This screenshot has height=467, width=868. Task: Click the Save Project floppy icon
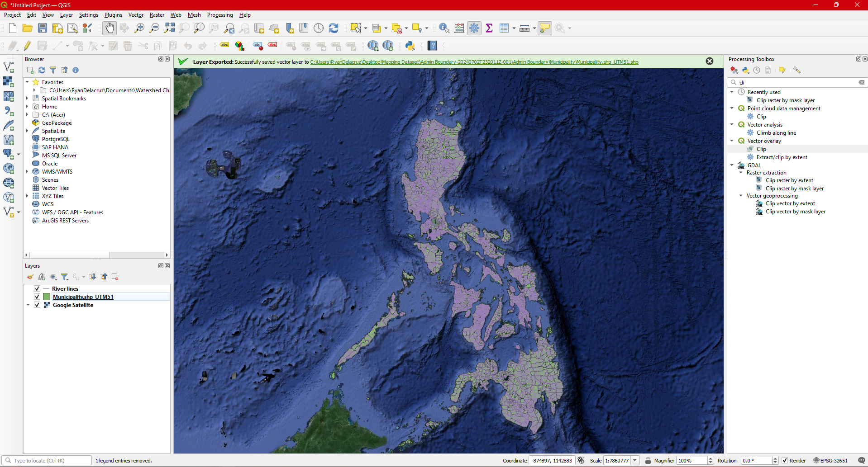(x=43, y=28)
